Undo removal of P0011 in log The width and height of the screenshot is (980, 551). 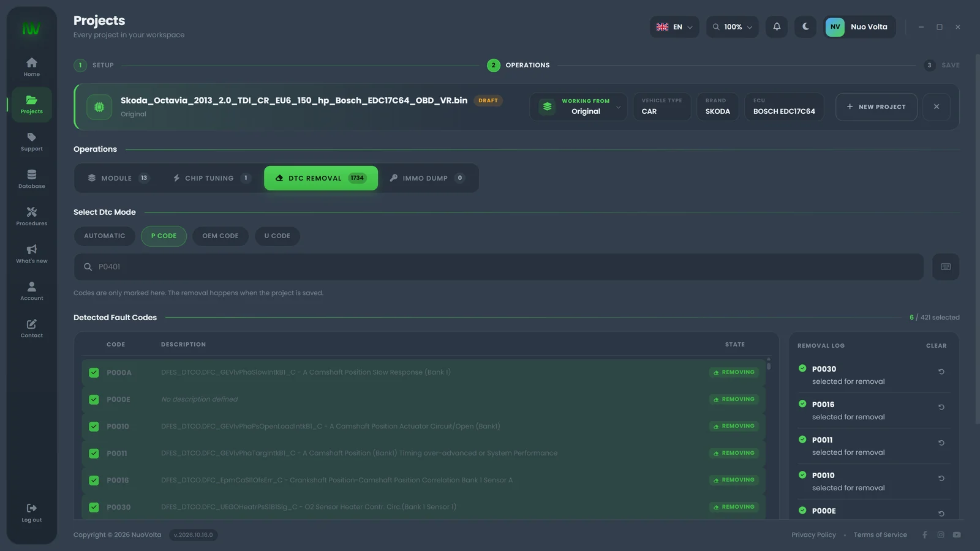pos(941,443)
